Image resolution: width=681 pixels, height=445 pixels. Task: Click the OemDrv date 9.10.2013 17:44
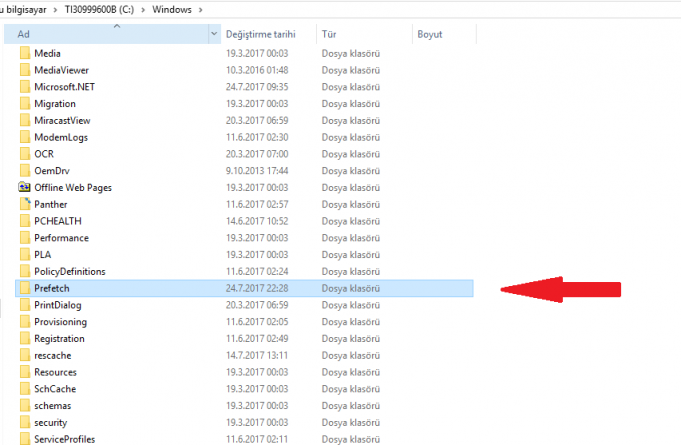pos(257,171)
